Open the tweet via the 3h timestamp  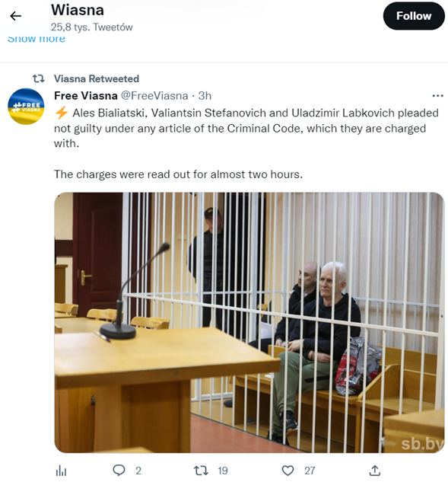(x=205, y=96)
